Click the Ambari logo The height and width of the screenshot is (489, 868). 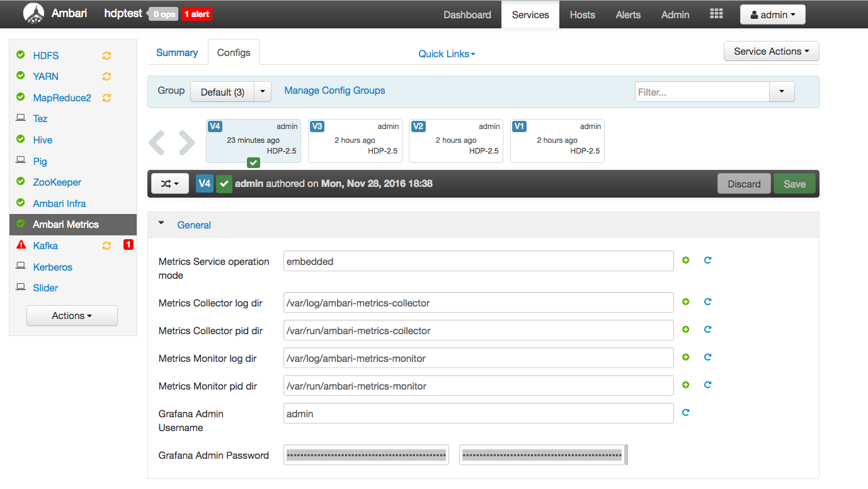(34, 13)
